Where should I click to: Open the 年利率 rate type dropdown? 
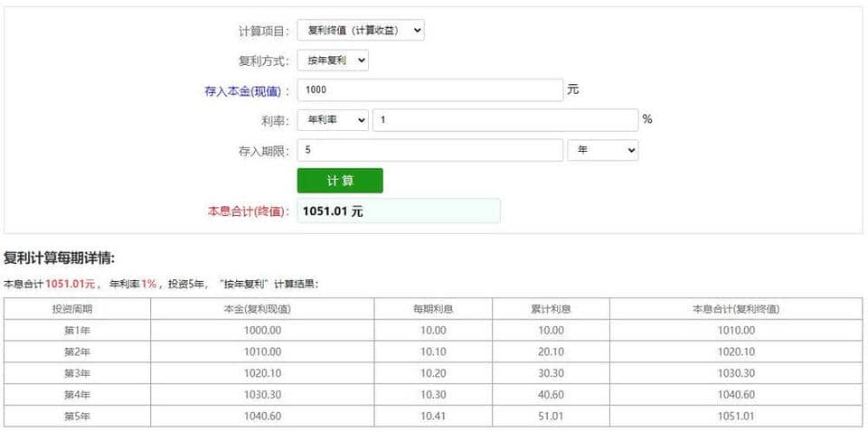coord(332,120)
